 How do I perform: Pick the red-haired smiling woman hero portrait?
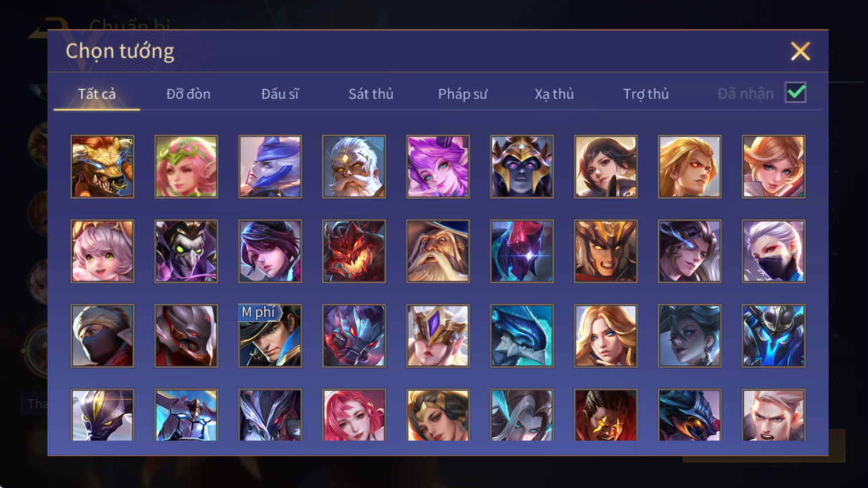(x=354, y=415)
